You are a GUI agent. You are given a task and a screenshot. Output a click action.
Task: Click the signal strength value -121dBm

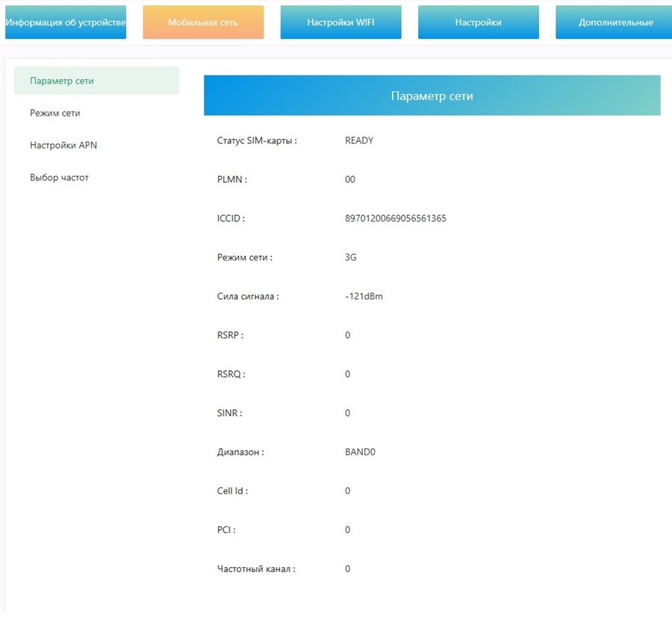point(364,296)
